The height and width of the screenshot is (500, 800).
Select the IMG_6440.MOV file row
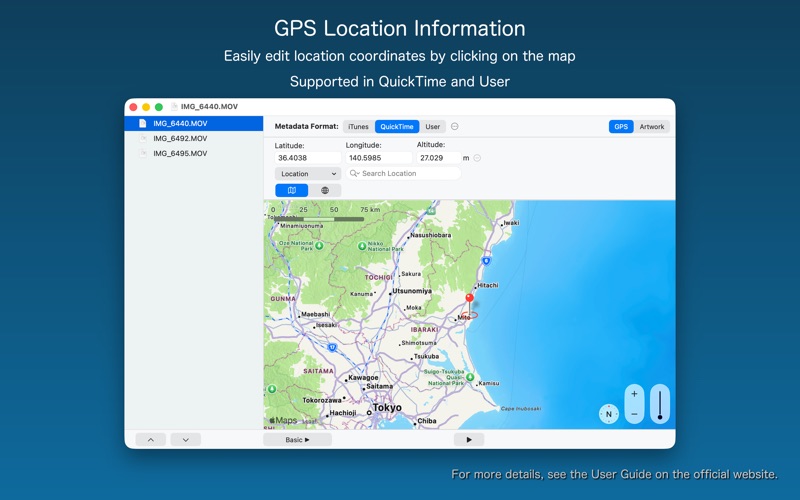(x=194, y=123)
